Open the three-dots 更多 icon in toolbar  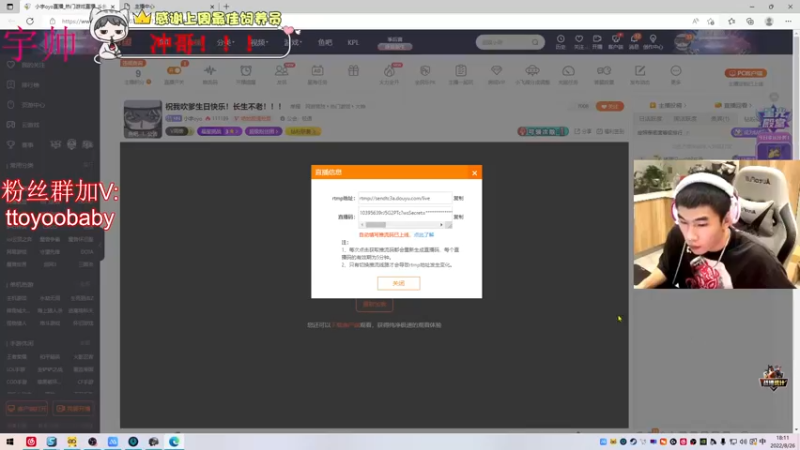pyautogui.click(x=676, y=70)
